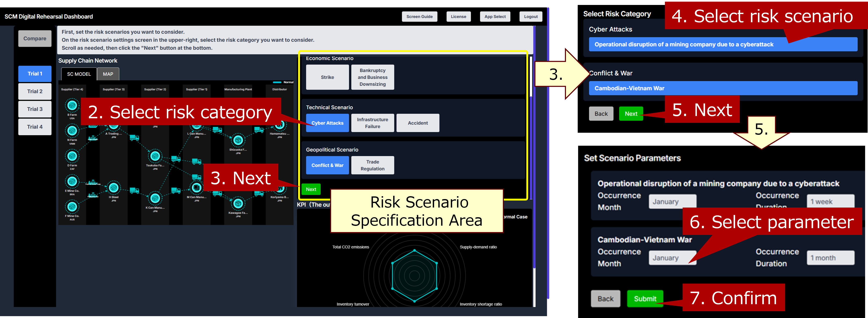868x318 pixels.
Task: Click the B Farm USA supplier node
Action: [72, 106]
